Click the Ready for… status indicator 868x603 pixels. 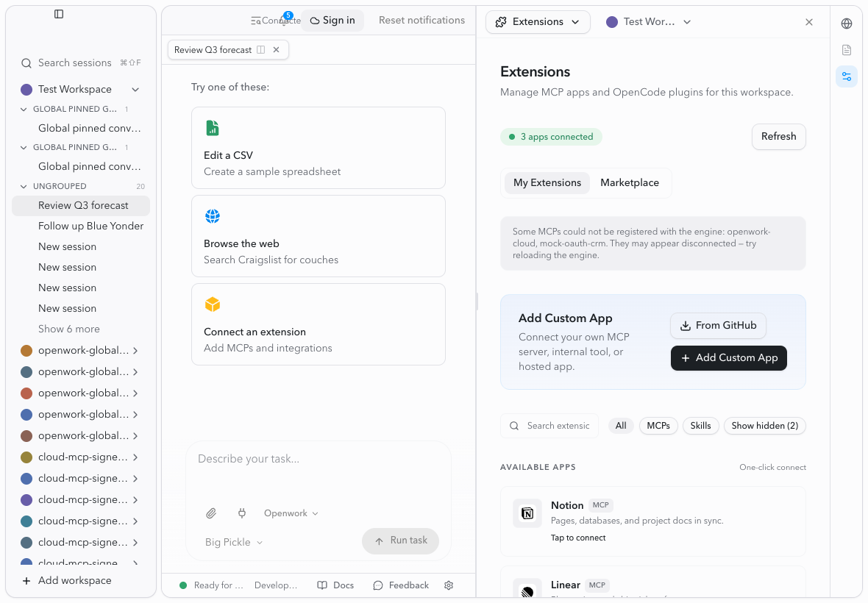(x=211, y=585)
